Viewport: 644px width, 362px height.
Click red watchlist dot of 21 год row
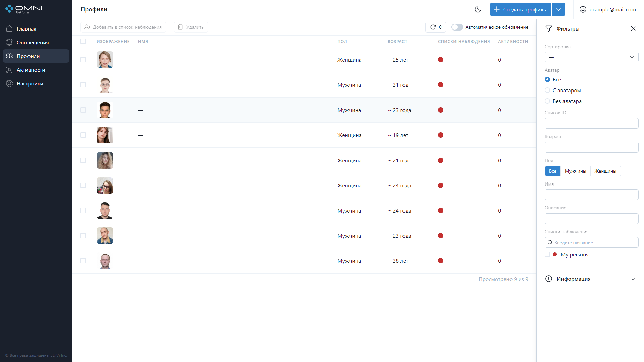coord(441,160)
